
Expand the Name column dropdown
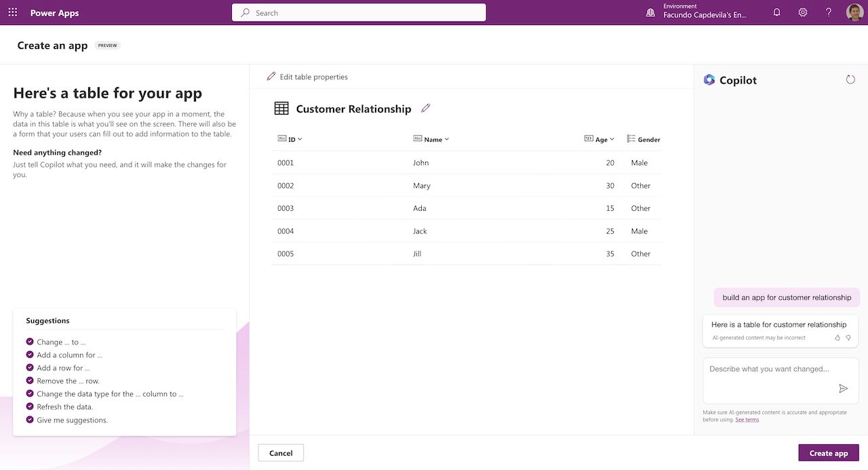(x=446, y=139)
